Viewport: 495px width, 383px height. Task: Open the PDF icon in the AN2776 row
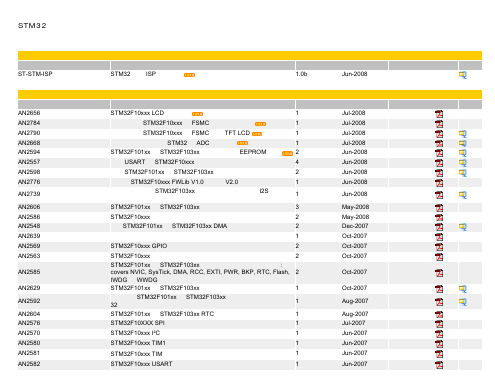click(x=439, y=183)
